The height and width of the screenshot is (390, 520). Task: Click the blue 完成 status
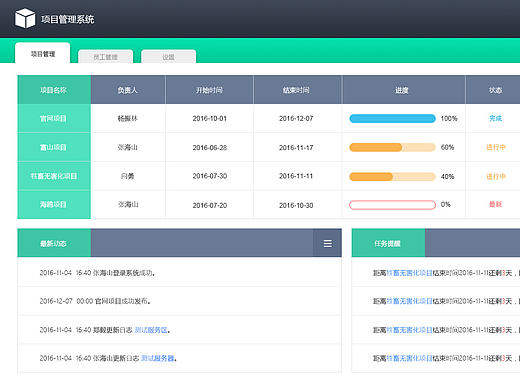(496, 118)
